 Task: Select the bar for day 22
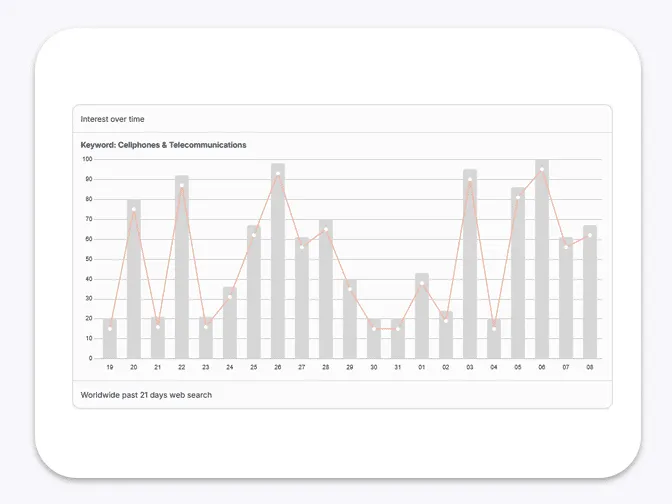[x=182, y=268]
